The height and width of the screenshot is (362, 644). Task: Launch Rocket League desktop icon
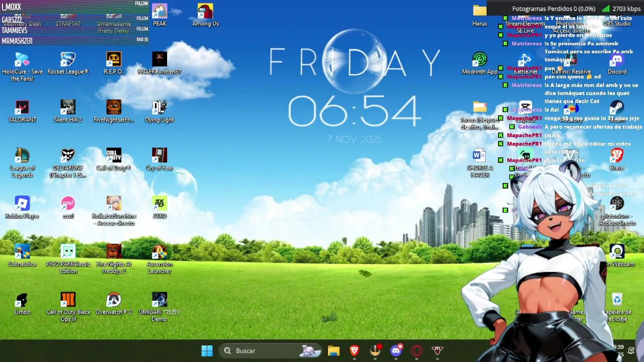point(68,63)
